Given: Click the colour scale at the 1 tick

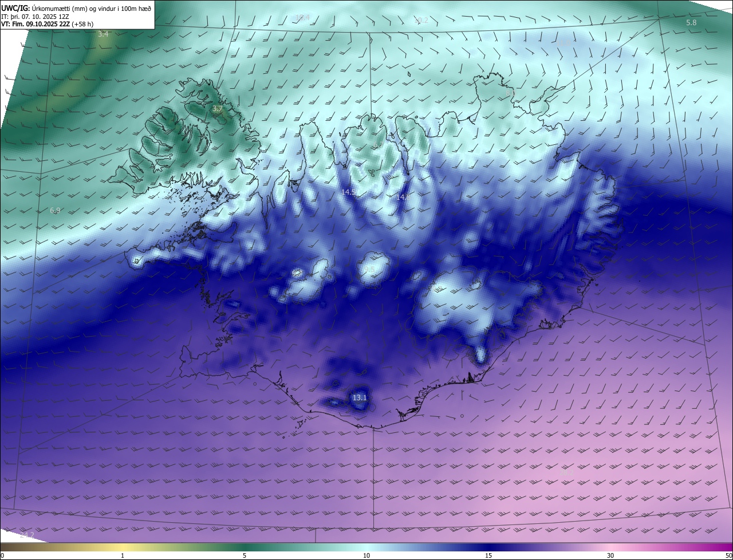Looking at the screenshot, I should pos(123,555).
